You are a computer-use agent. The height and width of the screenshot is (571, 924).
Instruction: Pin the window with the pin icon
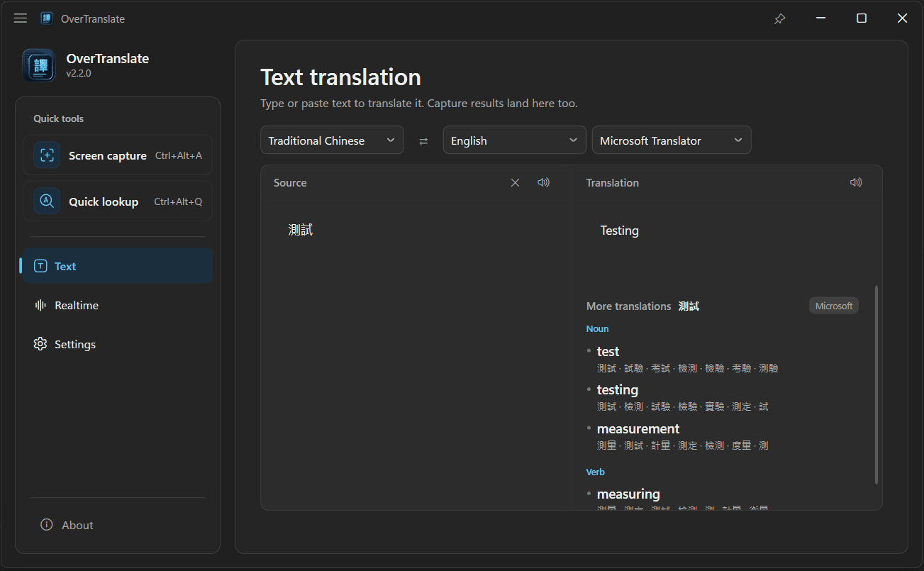coord(779,18)
